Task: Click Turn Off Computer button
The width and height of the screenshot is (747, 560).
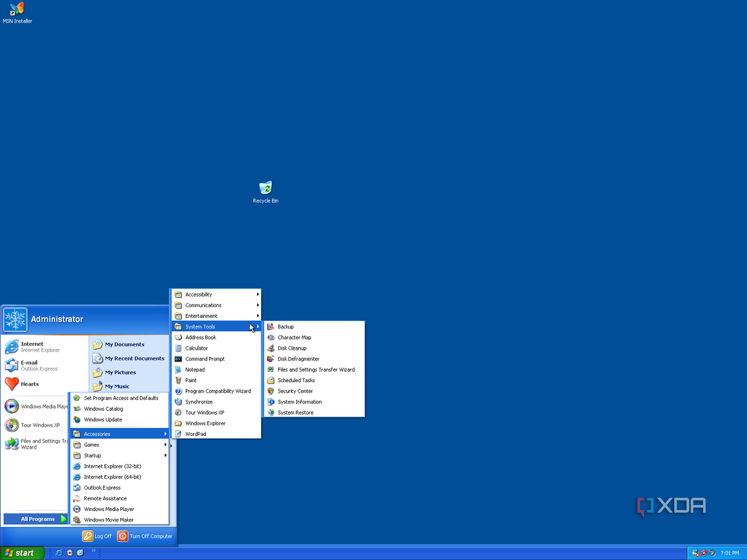Action: pos(145,536)
